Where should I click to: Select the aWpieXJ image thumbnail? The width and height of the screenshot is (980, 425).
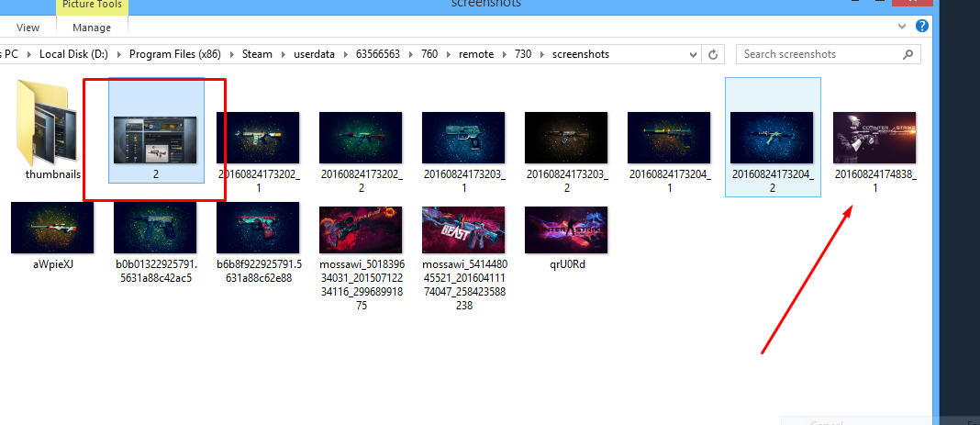[x=52, y=228]
